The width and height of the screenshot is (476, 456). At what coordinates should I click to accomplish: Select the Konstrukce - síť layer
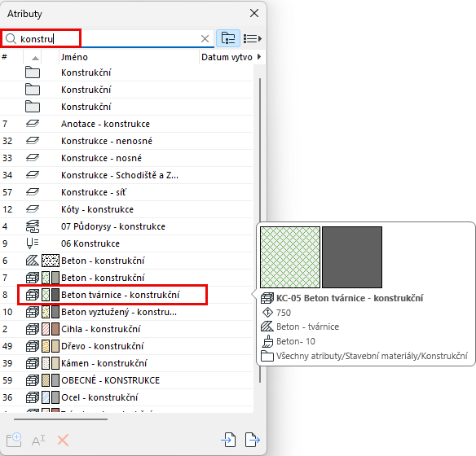(x=126, y=192)
